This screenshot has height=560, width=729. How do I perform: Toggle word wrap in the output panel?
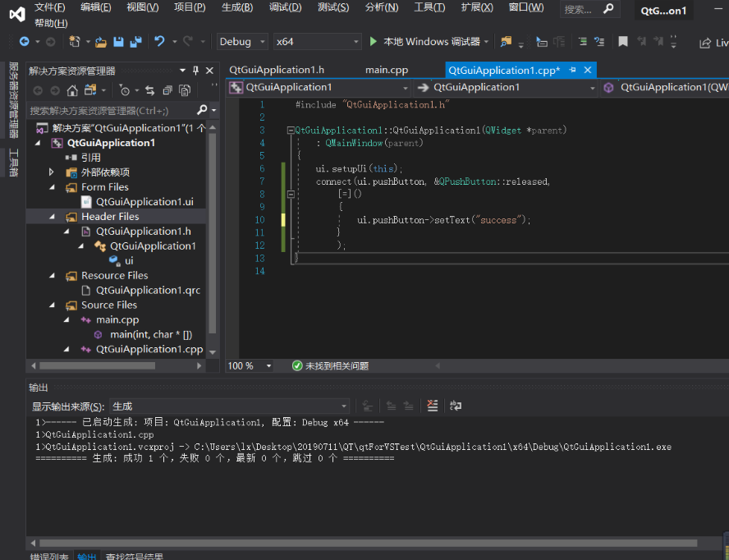coord(456,406)
